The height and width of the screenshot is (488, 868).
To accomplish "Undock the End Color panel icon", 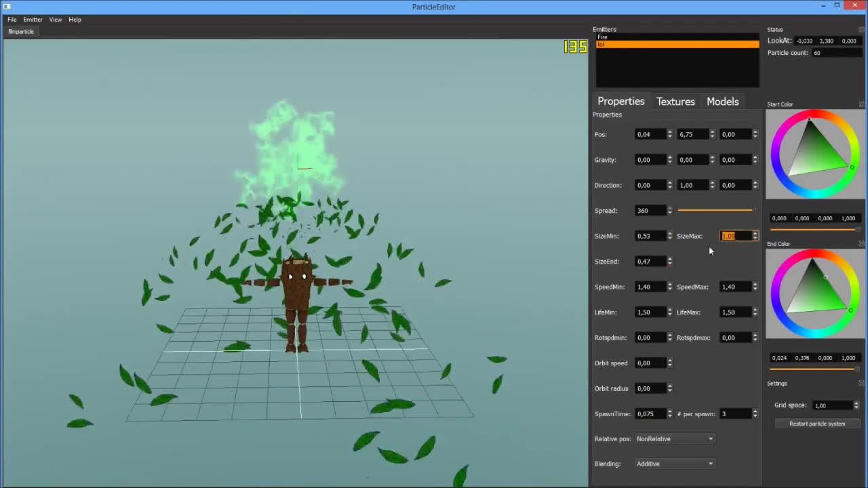I will 861,244.
